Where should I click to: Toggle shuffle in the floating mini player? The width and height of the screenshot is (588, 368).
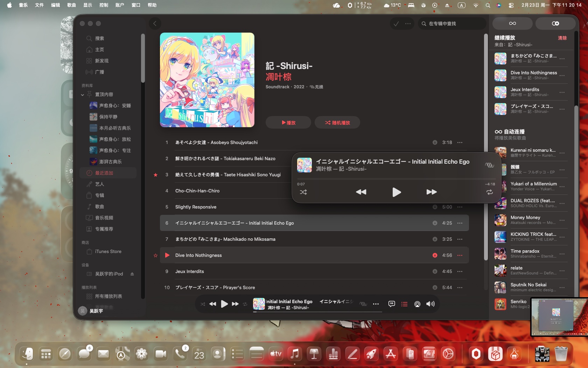coord(303,192)
